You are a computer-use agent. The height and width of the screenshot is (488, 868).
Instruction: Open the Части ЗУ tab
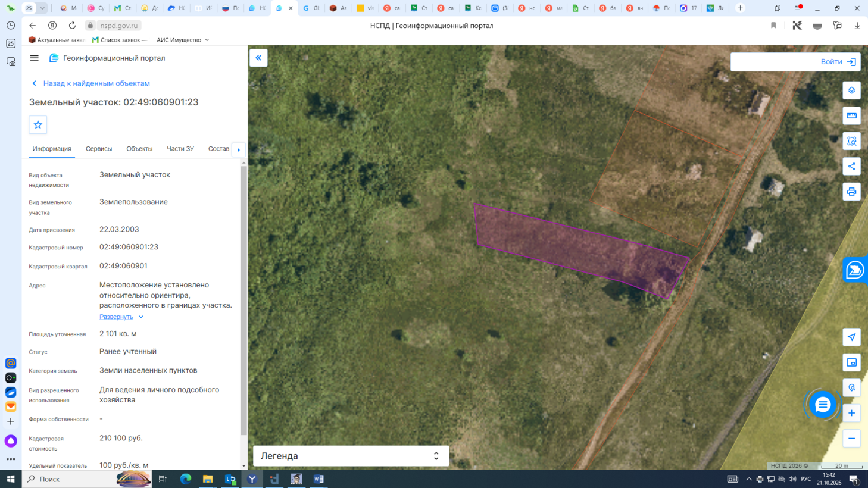(180, 149)
